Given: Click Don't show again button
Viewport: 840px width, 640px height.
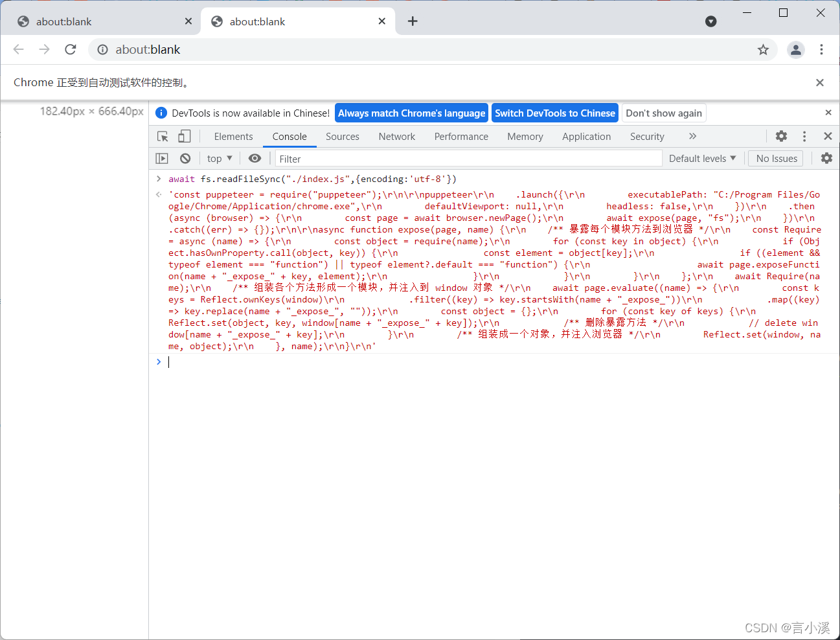Looking at the screenshot, I should (664, 113).
